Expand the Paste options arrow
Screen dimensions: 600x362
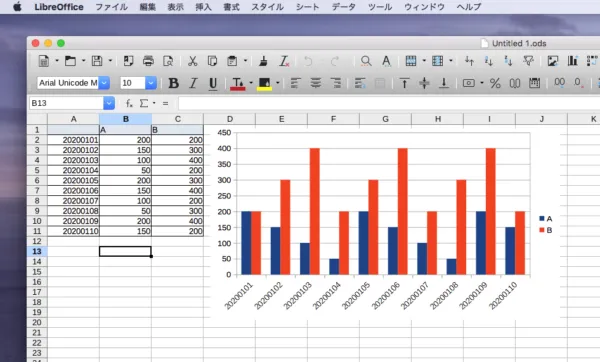pyautogui.click(x=245, y=61)
